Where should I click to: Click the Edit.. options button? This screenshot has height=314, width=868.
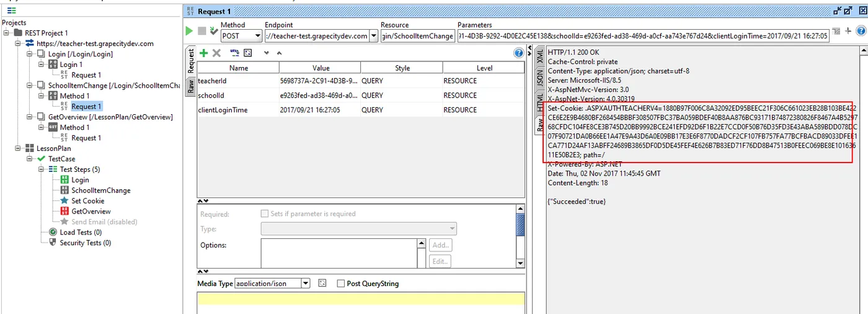point(440,261)
